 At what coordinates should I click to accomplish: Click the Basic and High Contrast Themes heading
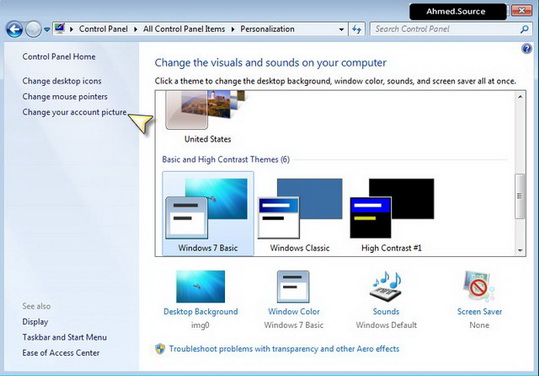tap(226, 159)
